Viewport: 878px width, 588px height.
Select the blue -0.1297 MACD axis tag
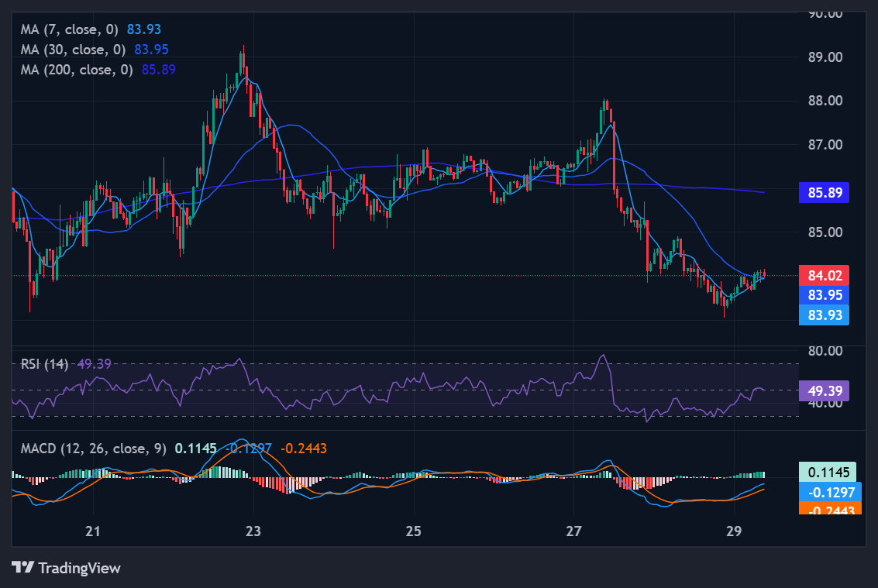point(828,492)
